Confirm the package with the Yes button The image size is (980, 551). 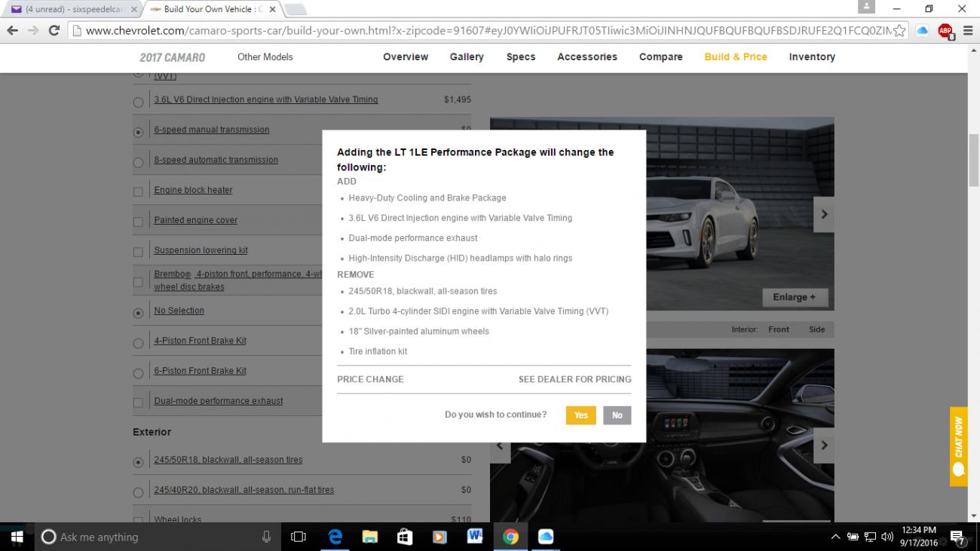(580, 415)
